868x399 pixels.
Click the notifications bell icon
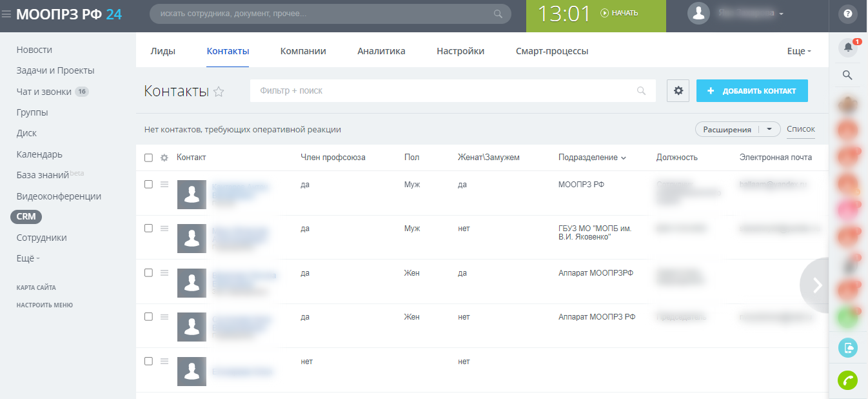tap(848, 47)
